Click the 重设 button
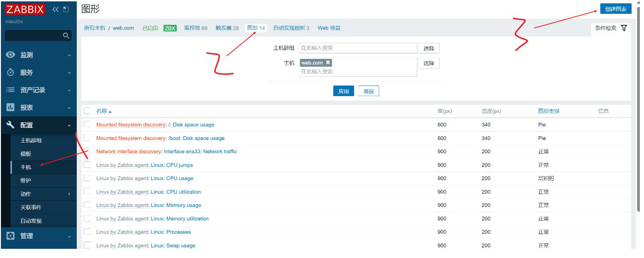644x258 pixels. [x=369, y=91]
